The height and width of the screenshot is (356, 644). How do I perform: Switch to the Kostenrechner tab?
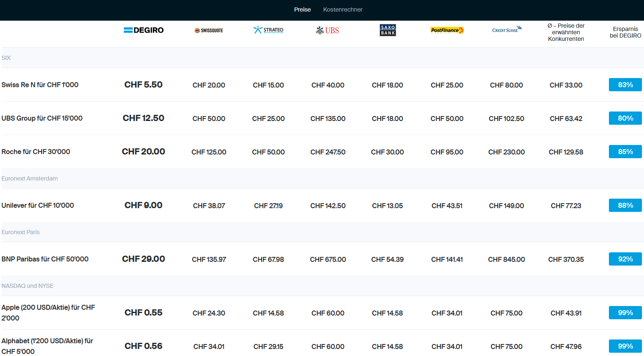coord(343,9)
